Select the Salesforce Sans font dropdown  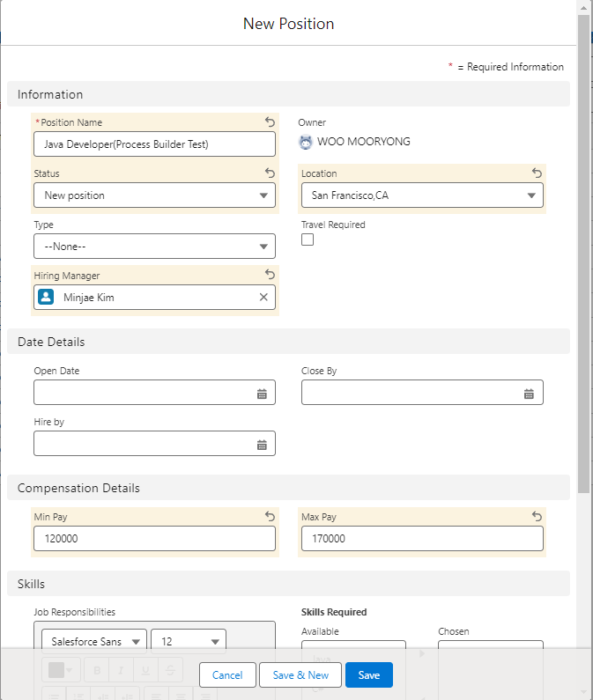[x=94, y=642]
